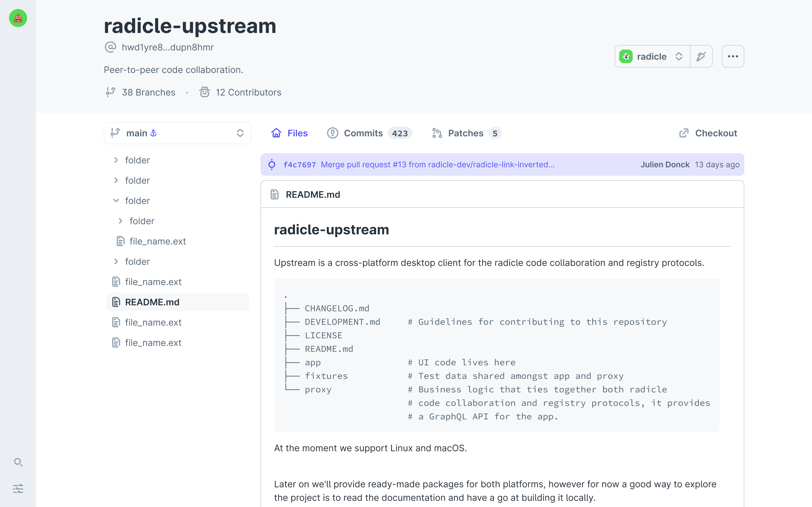This screenshot has width=812, height=507.
Task: Click the anchor icon next to main branch
Action: [154, 133]
